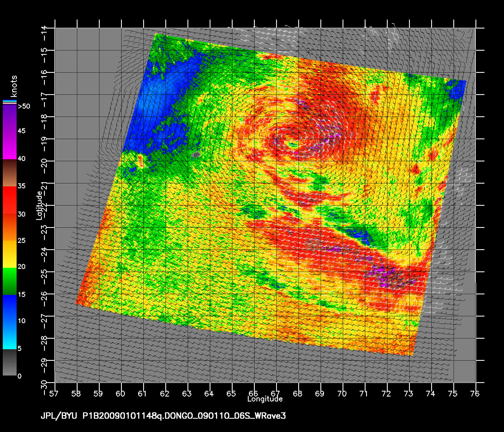
Task: Click the magenta 40-45 knots color band
Action: point(10,145)
